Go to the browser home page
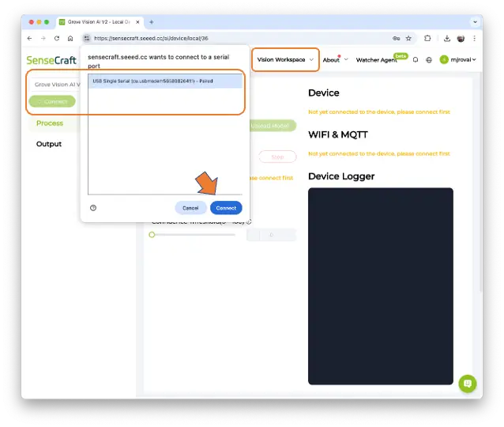504x427 pixels. pyautogui.click(x=70, y=38)
